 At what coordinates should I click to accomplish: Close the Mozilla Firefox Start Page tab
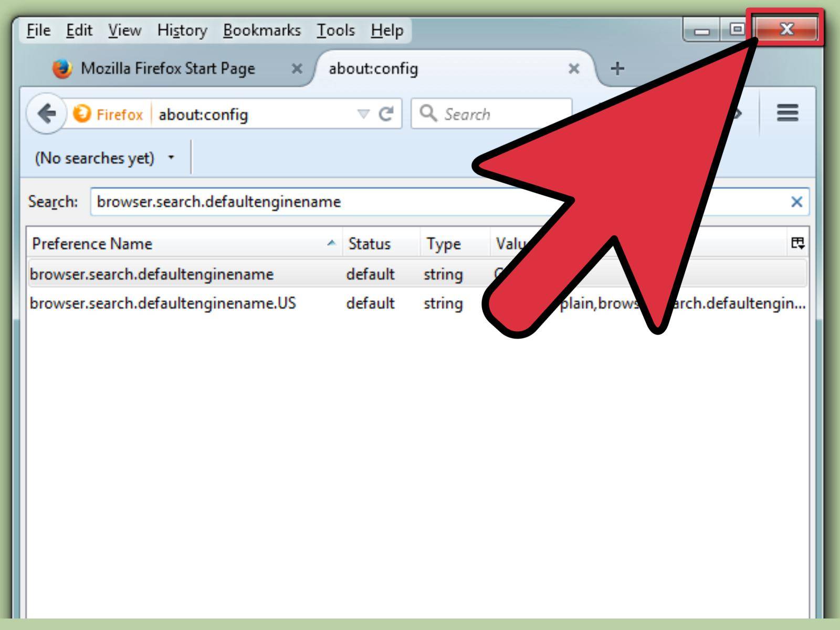coord(297,69)
